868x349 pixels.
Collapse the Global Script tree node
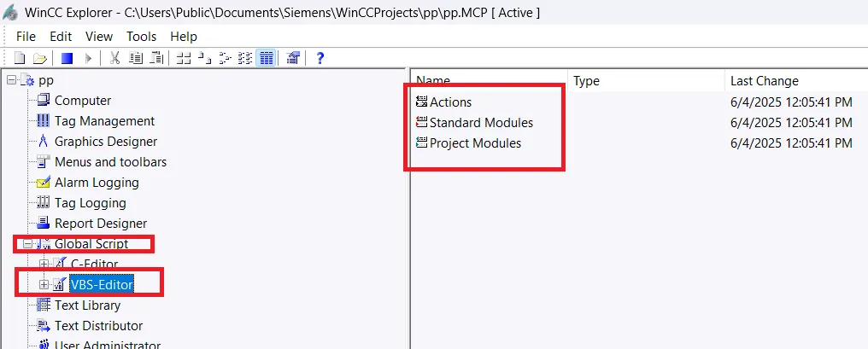27,244
